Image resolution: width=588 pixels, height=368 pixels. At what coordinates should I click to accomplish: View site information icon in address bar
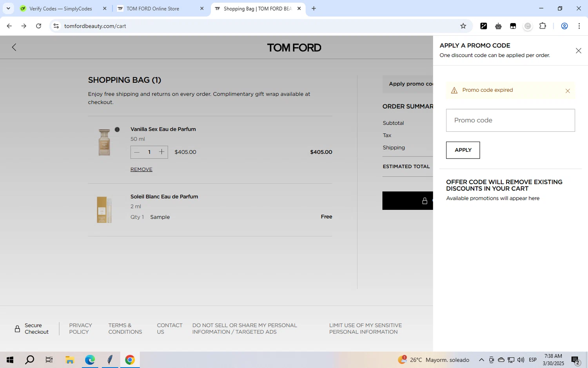click(56, 26)
